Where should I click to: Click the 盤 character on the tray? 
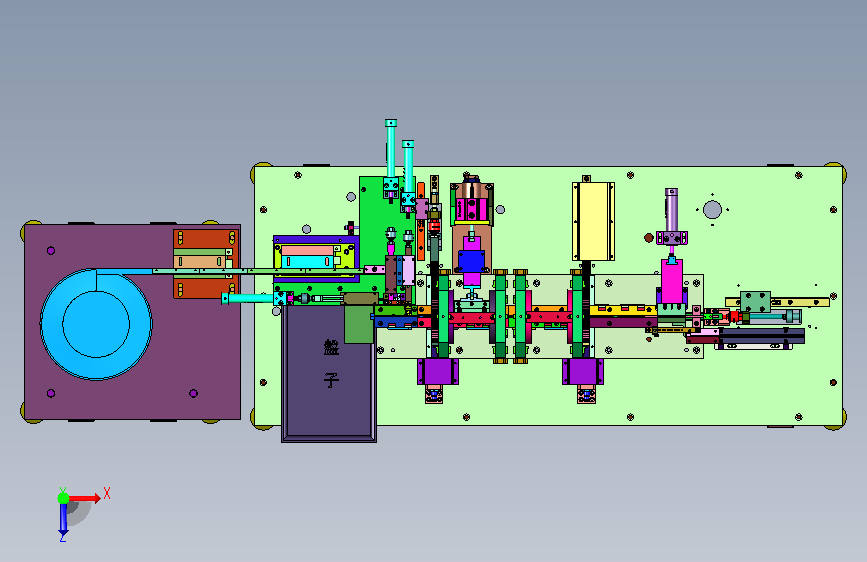pos(331,347)
